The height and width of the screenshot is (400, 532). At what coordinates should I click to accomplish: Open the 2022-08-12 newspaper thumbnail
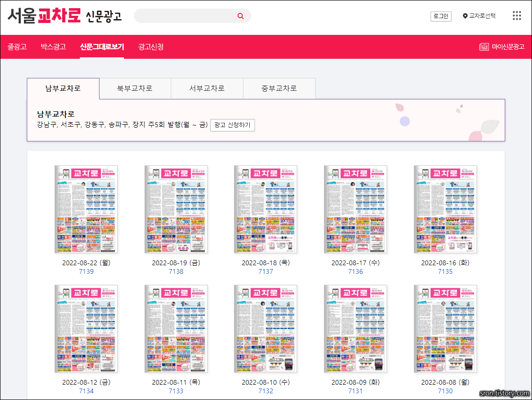[x=86, y=328]
